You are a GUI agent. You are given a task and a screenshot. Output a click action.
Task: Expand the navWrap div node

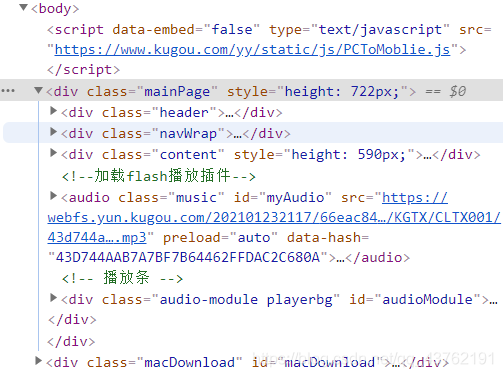pos(53,132)
